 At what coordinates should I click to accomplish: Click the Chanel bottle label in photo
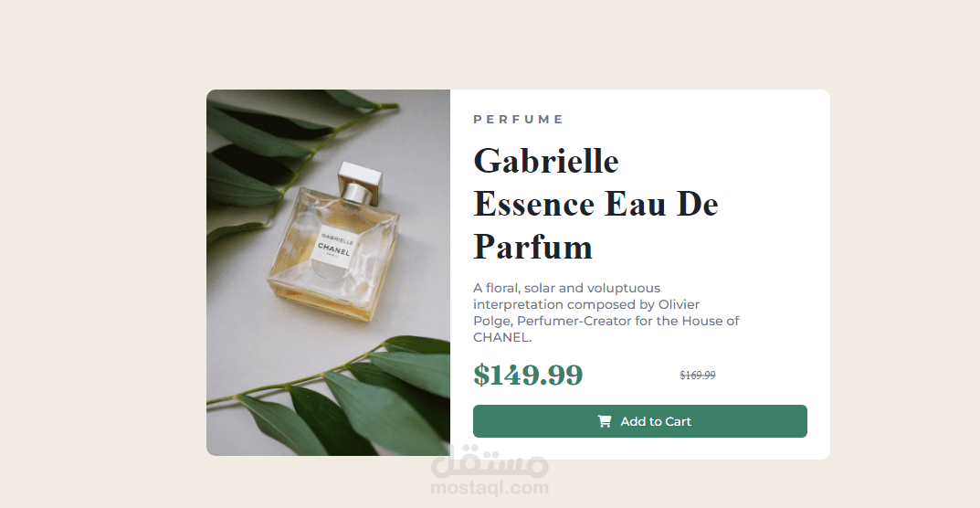coord(335,249)
